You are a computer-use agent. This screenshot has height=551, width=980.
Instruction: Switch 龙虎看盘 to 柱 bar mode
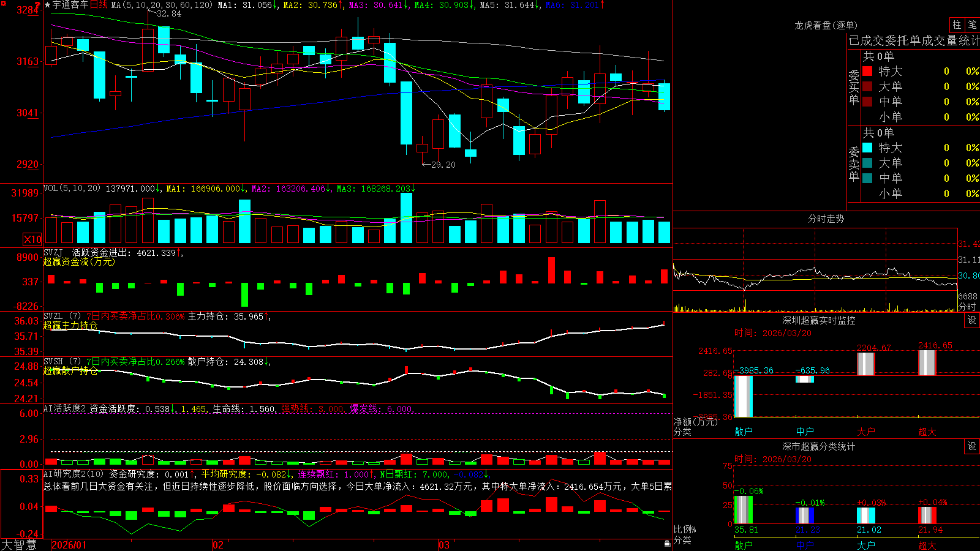tap(957, 24)
